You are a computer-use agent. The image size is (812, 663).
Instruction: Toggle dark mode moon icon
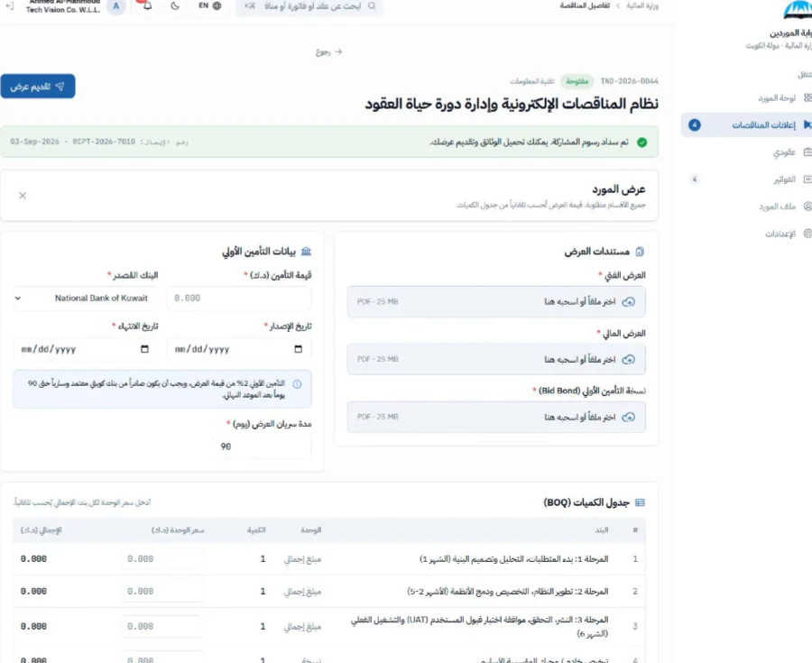(175, 5)
